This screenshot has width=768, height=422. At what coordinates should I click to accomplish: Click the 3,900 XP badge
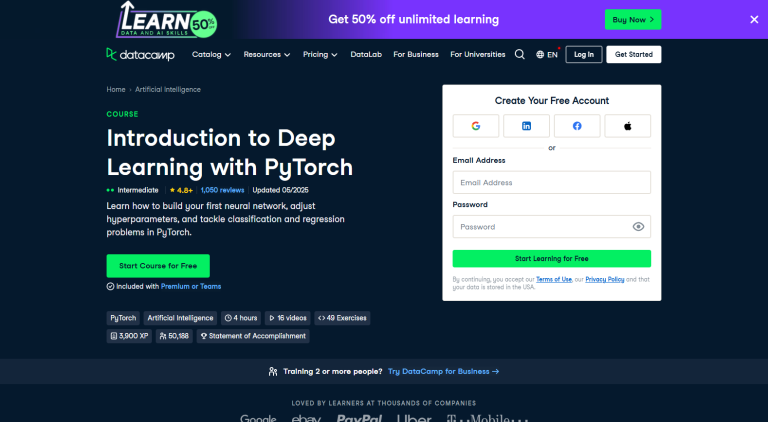[129, 336]
